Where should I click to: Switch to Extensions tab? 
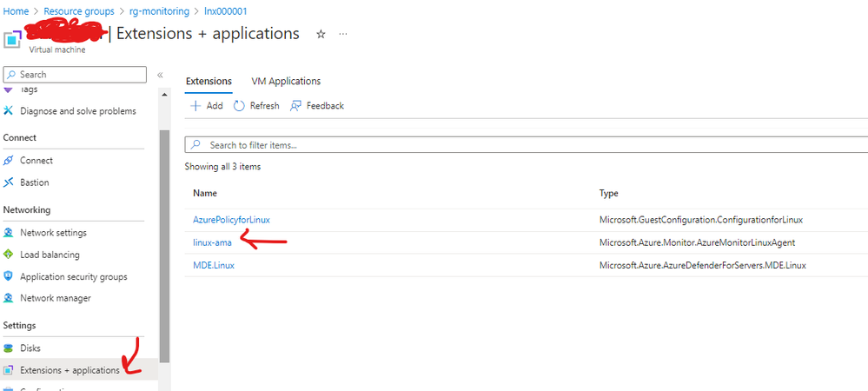(209, 81)
